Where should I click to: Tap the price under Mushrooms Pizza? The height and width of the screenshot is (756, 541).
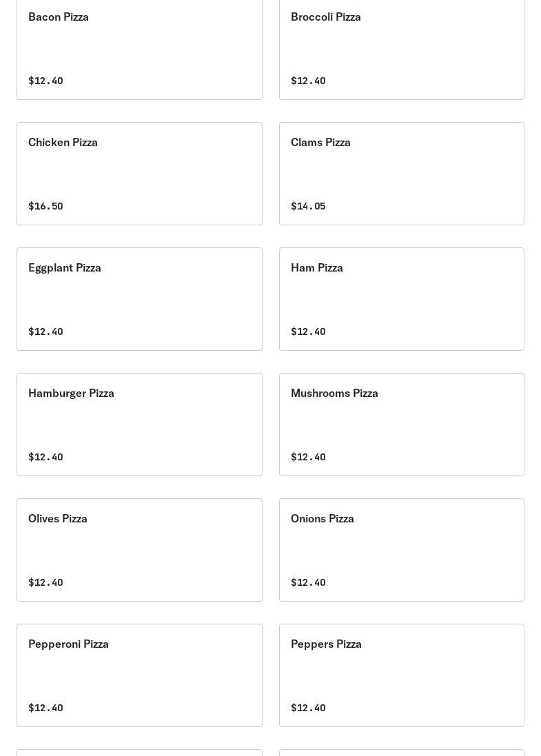tap(308, 457)
